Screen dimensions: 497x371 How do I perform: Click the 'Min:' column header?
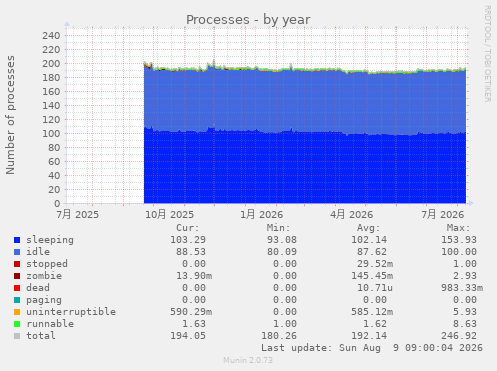click(x=278, y=228)
